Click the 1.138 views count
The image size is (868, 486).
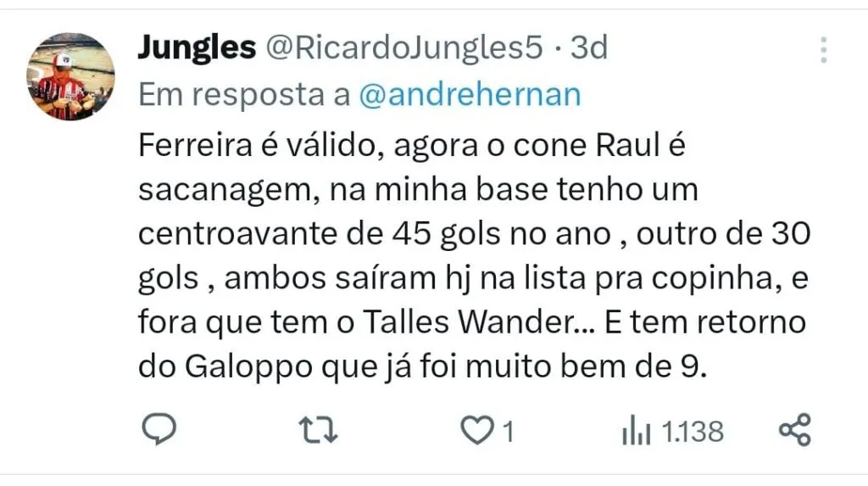(693, 432)
